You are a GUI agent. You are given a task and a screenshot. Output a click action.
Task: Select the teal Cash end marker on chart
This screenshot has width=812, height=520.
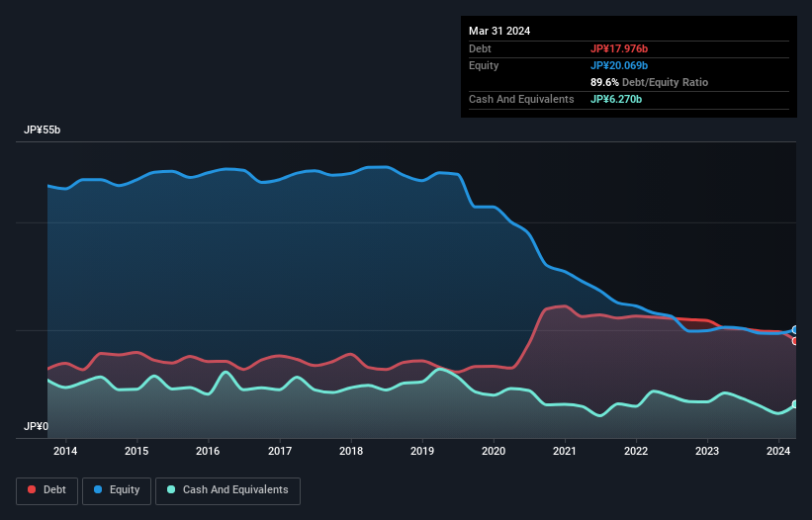[795, 404]
